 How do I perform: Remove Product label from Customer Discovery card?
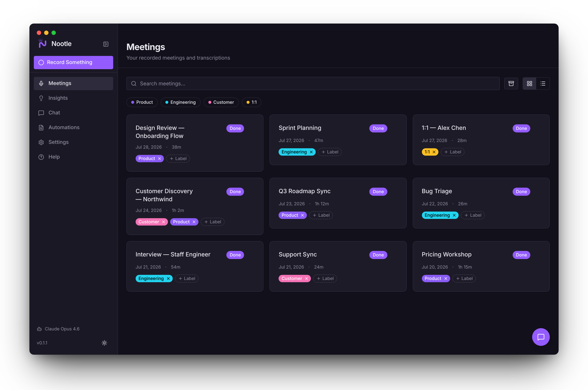point(194,222)
